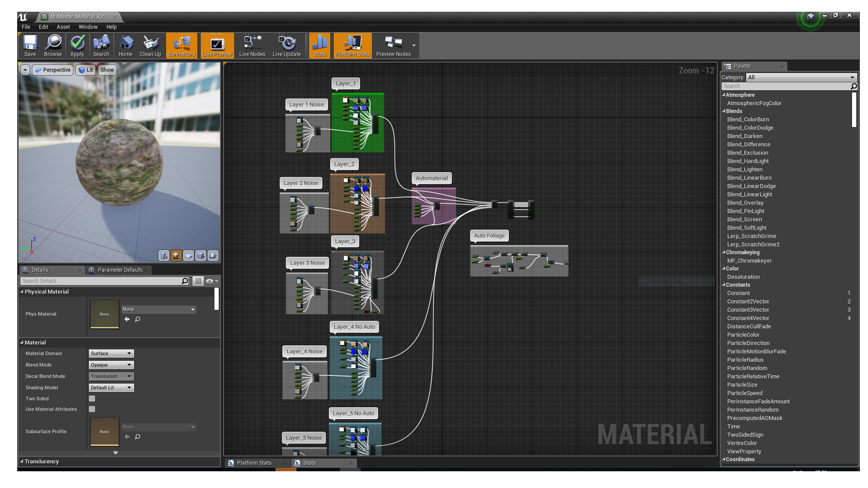Image resolution: width=868 pixels, height=488 pixels.
Task: Select the cylinder preview mesh icon
Action: click(164, 256)
